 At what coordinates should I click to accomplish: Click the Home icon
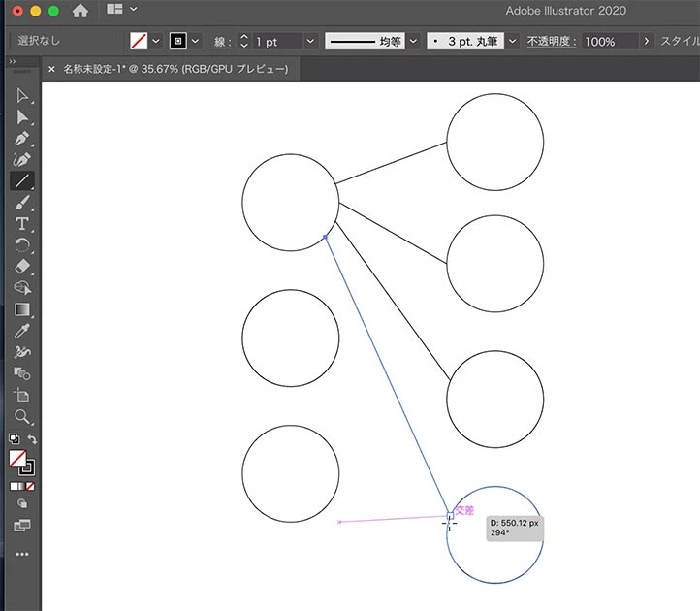80,11
